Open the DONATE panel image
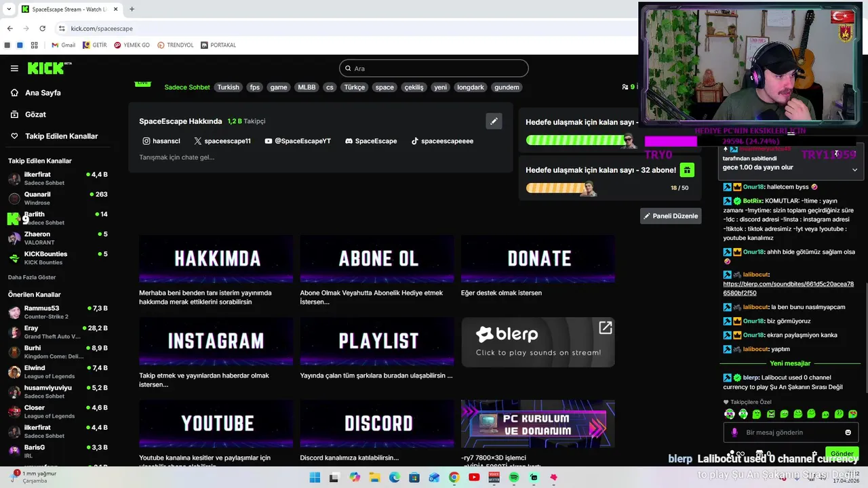868x488 pixels. (x=538, y=259)
